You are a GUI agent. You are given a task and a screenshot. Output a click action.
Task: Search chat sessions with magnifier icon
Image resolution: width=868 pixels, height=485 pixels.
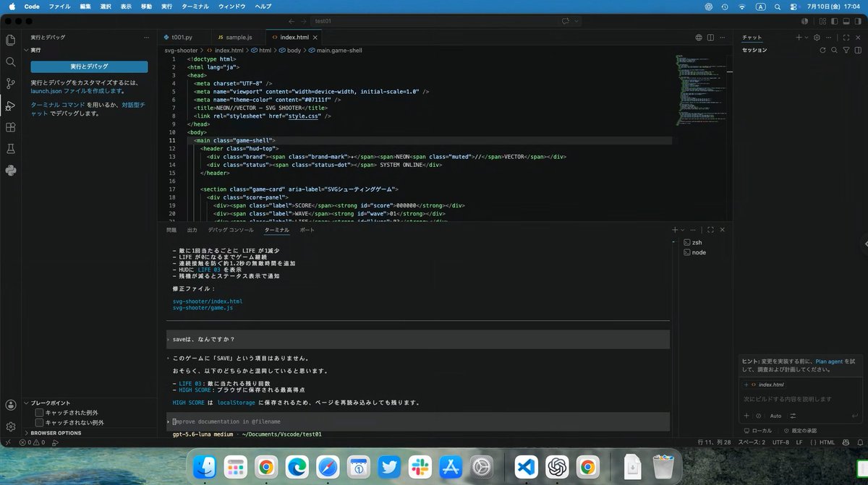tap(834, 50)
